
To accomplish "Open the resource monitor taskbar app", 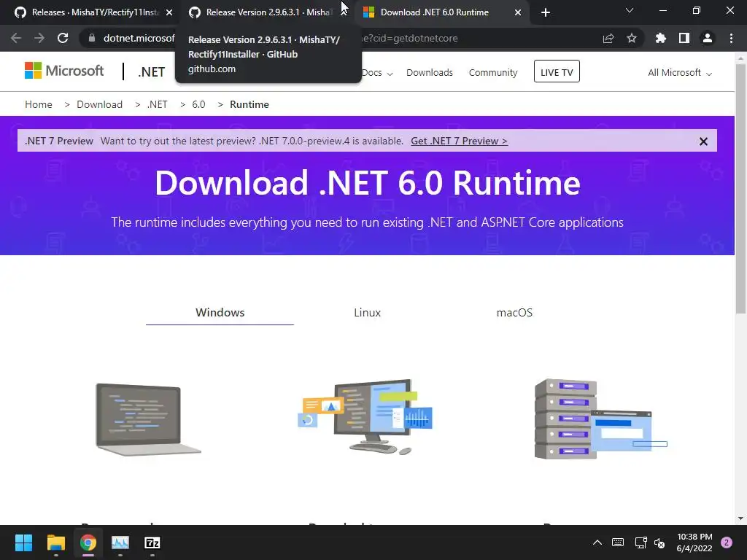I will 120,542.
